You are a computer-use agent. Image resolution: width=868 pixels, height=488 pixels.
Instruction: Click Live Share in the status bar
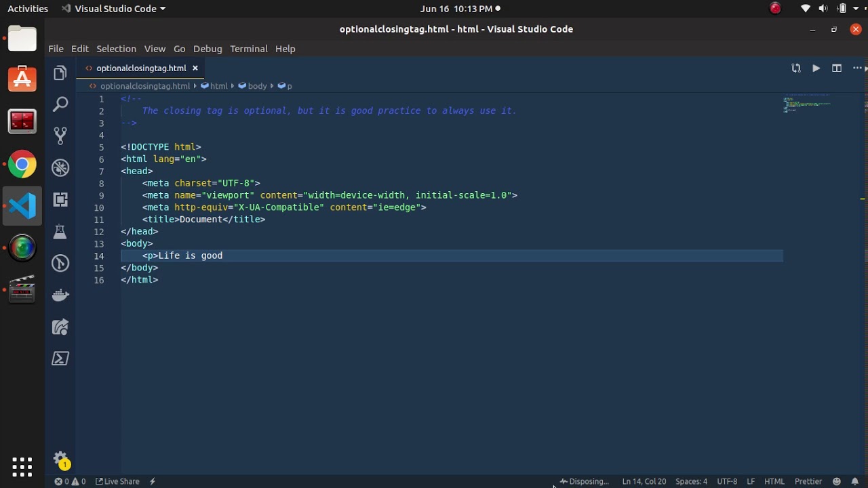pos(117,481)
